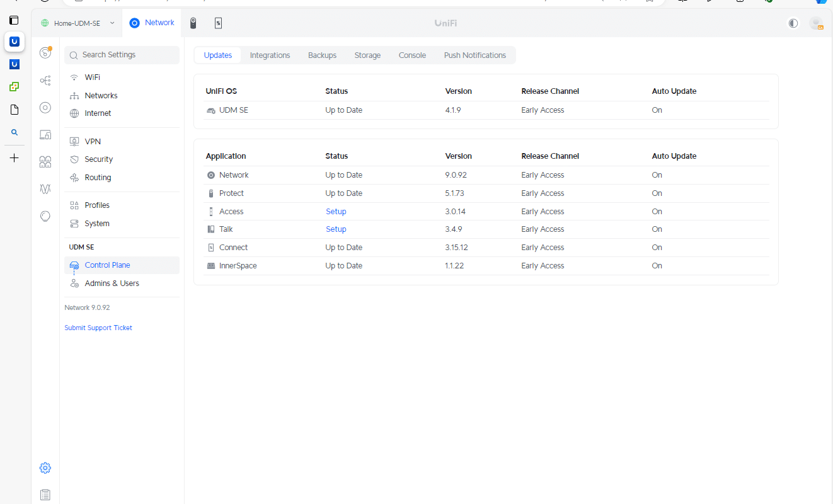Image resolution: width=833 pixels, height=504 pixels.
Task: Click Up to Date status for InnerSpace
Action: (x=344, y=266)
